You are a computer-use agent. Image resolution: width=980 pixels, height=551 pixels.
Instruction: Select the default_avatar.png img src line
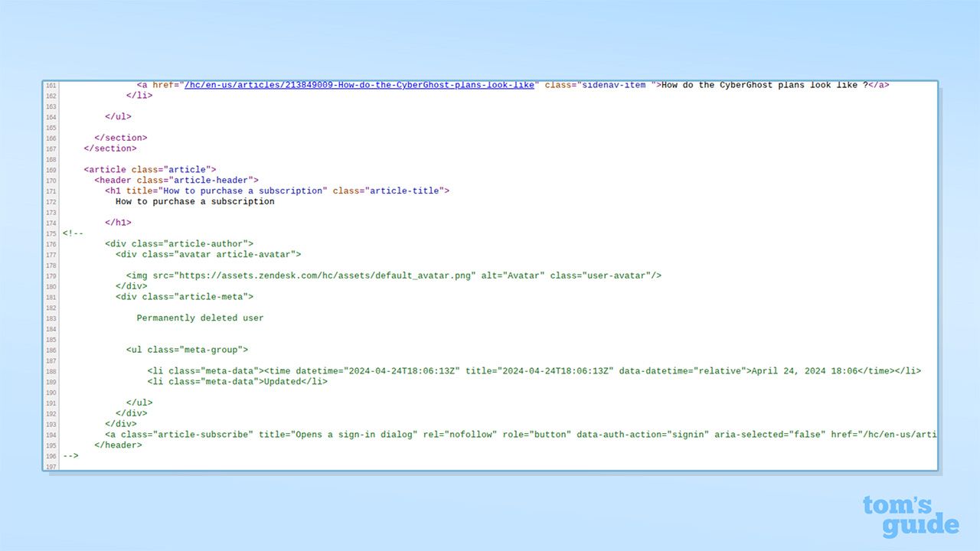pyautogui.click(x=394, y=275)
